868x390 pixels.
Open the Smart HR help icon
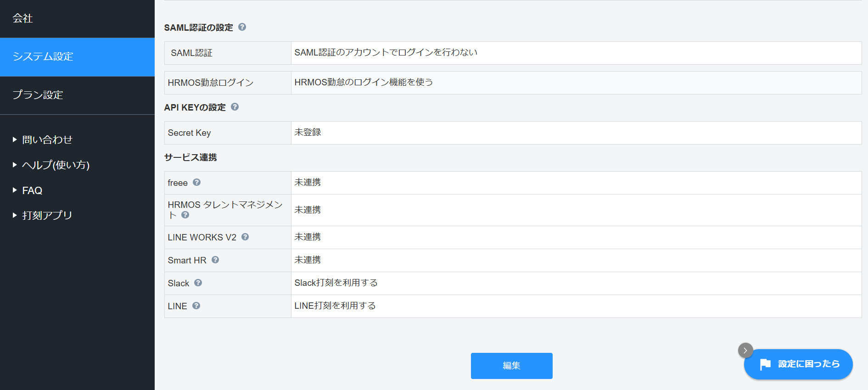[x=215, y=260]
